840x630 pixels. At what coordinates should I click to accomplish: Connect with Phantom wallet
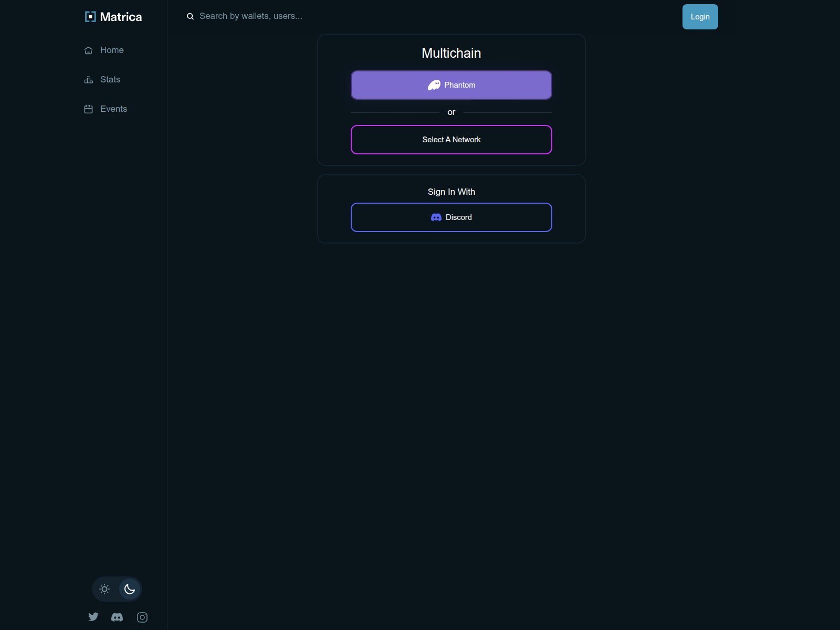[451, 85]
